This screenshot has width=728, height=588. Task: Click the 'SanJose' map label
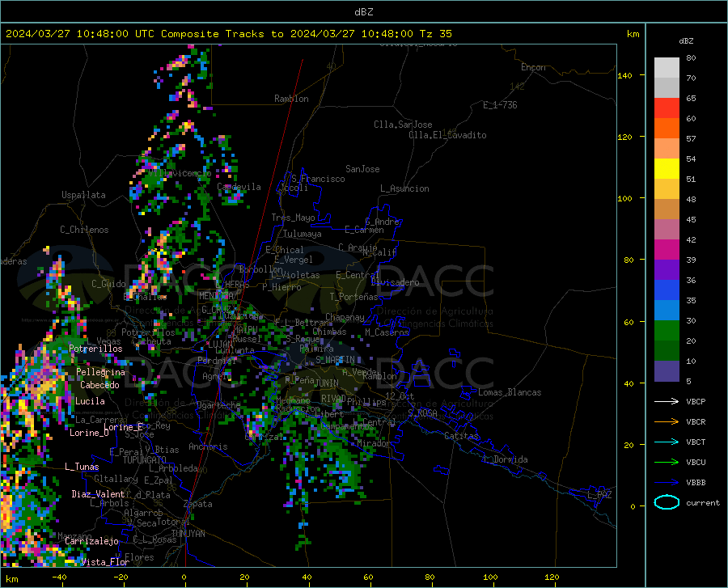(x=362, y=169)
